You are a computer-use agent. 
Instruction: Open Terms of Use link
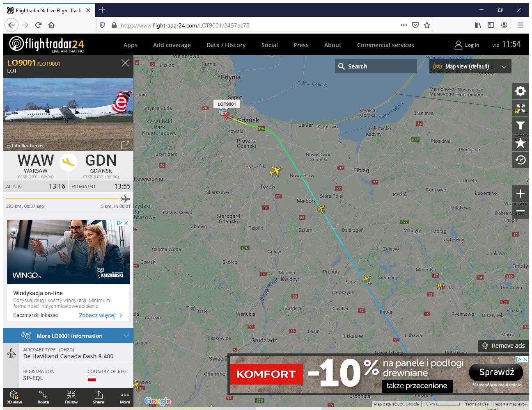[x=477, y=404]
